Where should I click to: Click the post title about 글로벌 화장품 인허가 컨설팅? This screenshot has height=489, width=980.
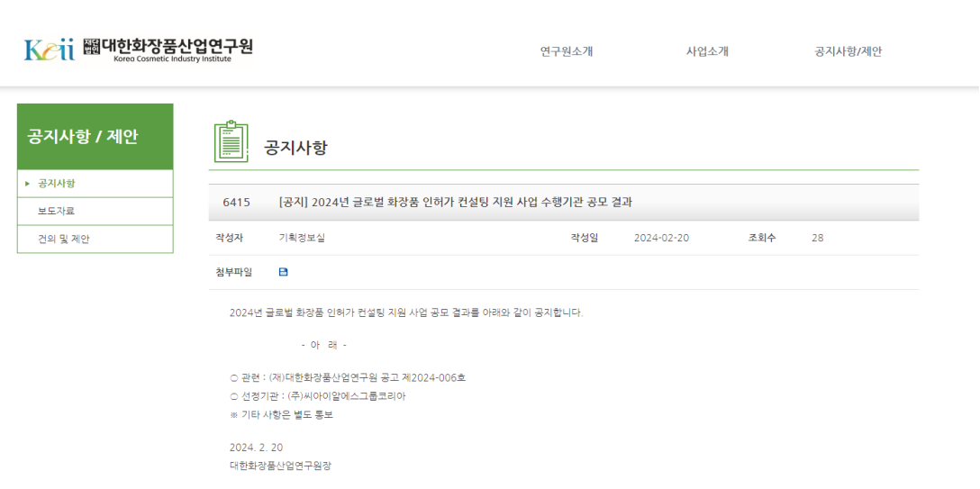[456, 203]
